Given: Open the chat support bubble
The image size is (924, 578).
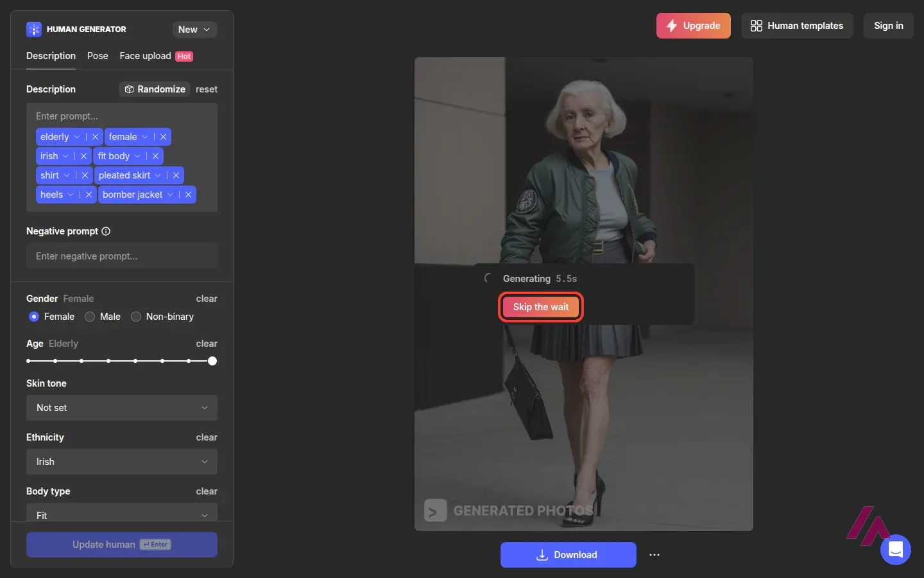Looking at the screenshot, I should pos(896,550).
